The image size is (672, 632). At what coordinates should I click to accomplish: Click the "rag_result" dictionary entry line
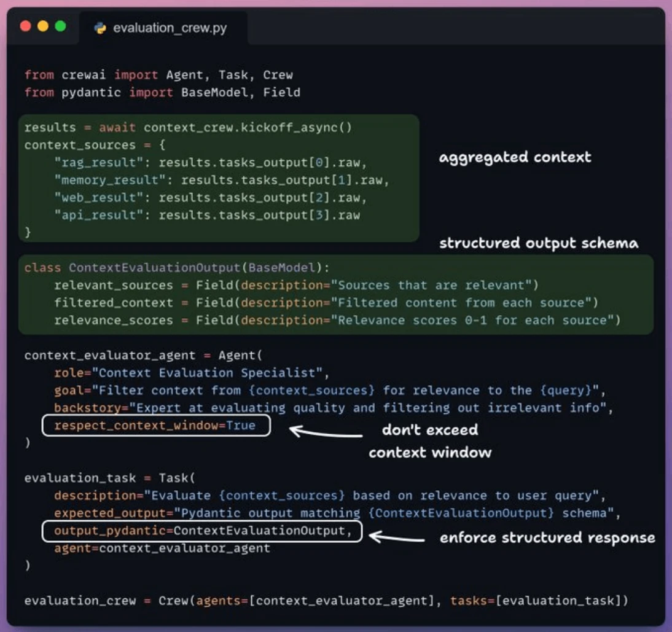[211, 163]
